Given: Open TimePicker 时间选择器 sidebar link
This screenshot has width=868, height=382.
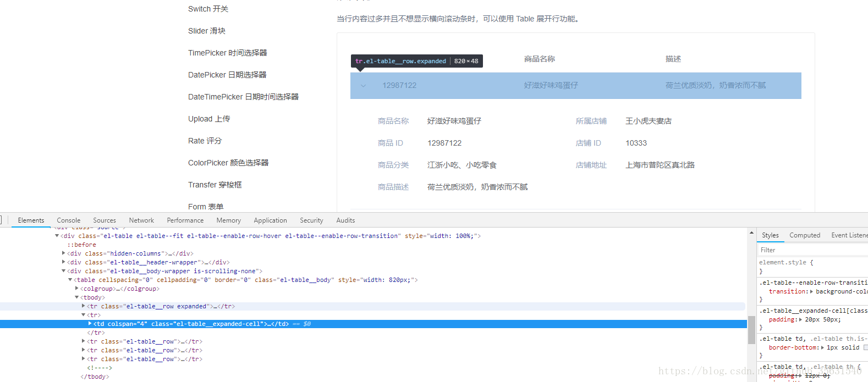Looking at the screenshot, I should point(228,53).
